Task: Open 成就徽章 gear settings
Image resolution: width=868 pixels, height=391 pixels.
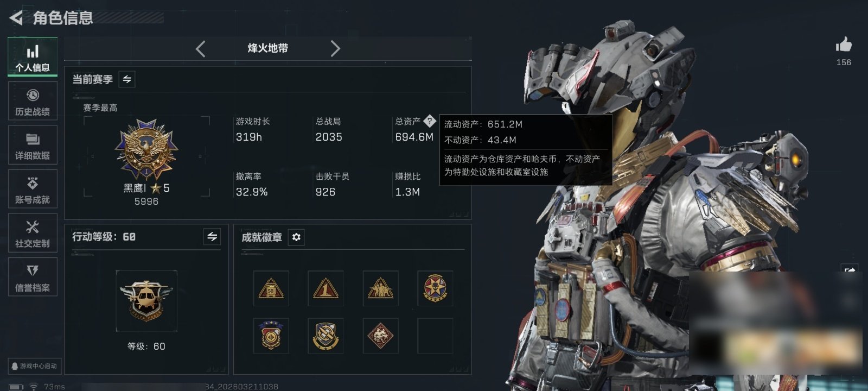Action: (296, 237)
